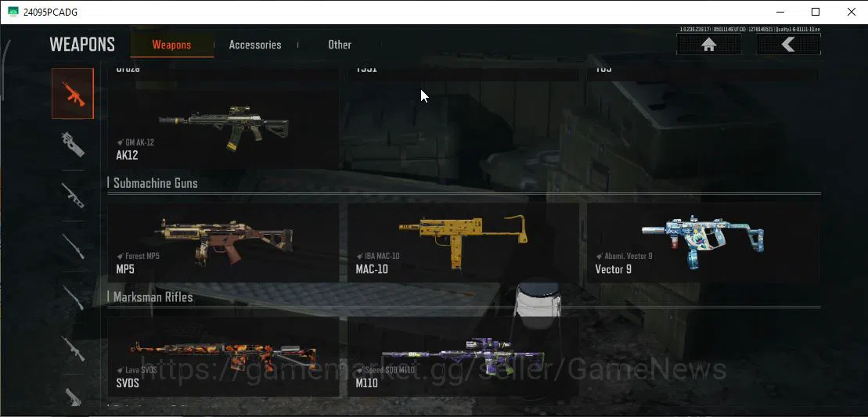The image size is (868, 417).
Task: Select the fifth sidebar weapon category icon
Action: 73,297
